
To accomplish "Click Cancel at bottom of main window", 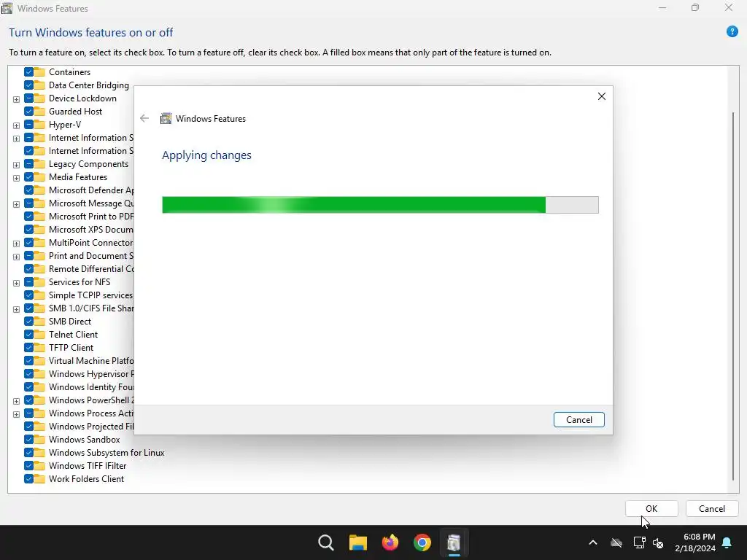I will coord(712,508).
